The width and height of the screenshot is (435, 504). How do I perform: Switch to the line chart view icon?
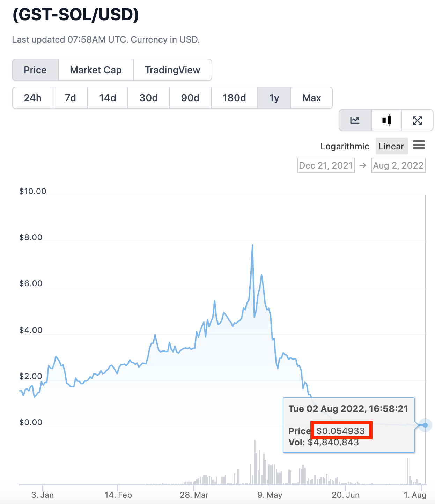(355, 120)
